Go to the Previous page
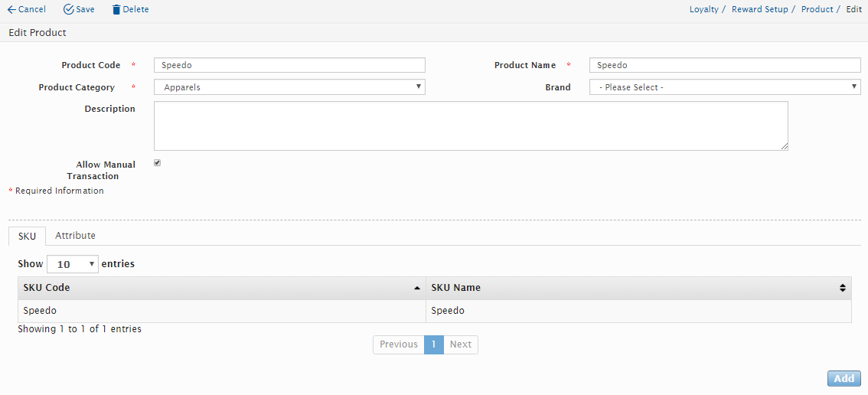868x395 pixels. [x=399, y=344]
